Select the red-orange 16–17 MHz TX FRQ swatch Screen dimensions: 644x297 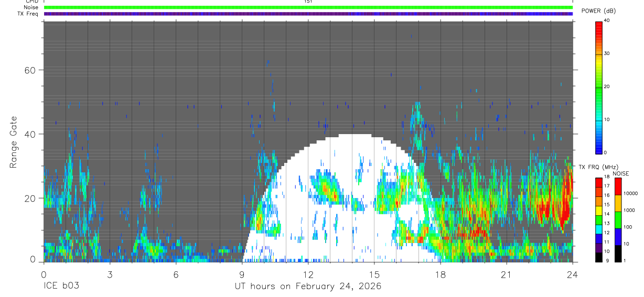(599, 192)
